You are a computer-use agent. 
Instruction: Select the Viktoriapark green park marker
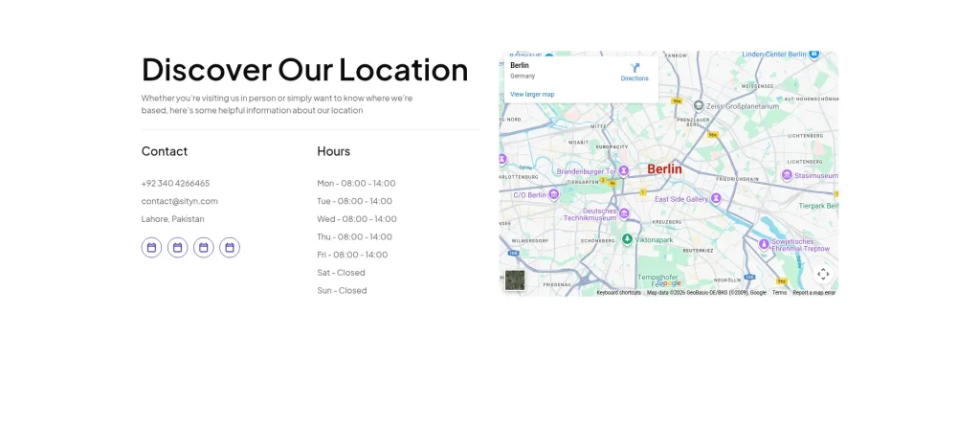coord(627,239)
